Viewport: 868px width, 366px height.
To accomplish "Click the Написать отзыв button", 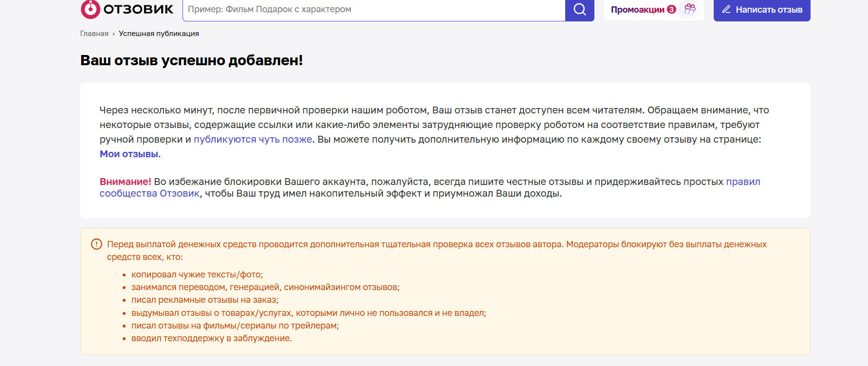I will coord(762,10).
